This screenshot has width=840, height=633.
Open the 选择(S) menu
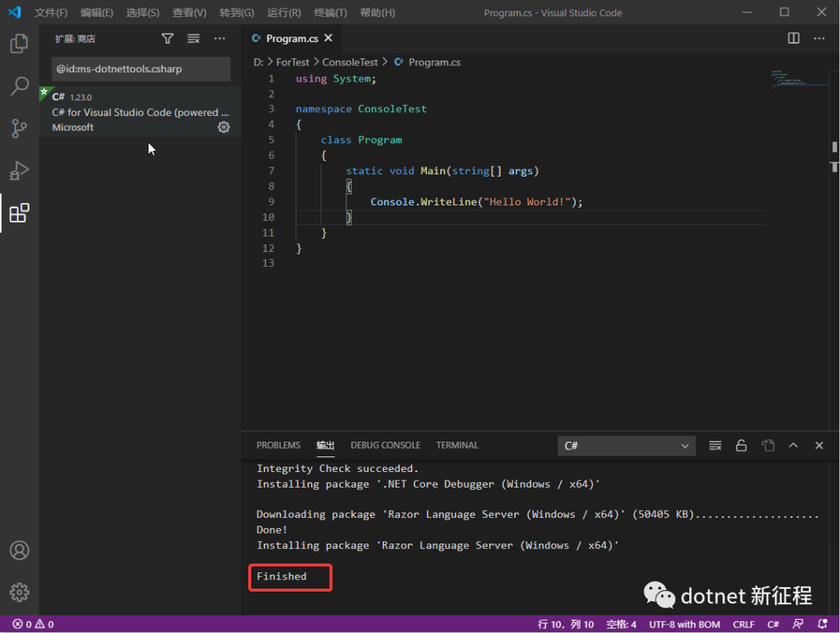[x=143, y=12]
